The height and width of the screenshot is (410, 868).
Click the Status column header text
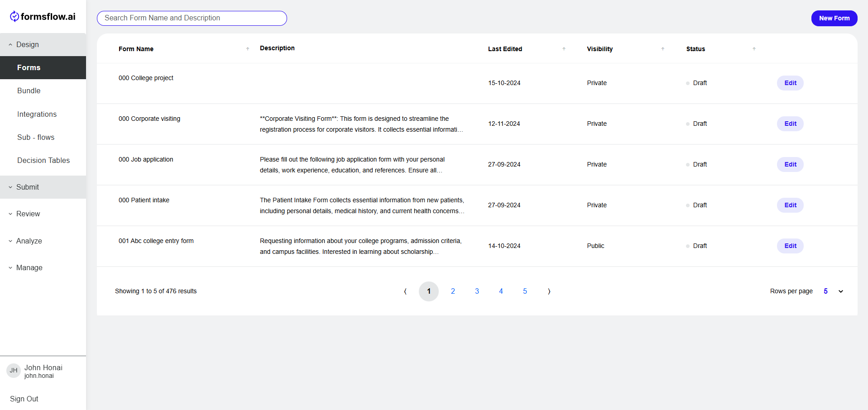click(x=695, y=49)
